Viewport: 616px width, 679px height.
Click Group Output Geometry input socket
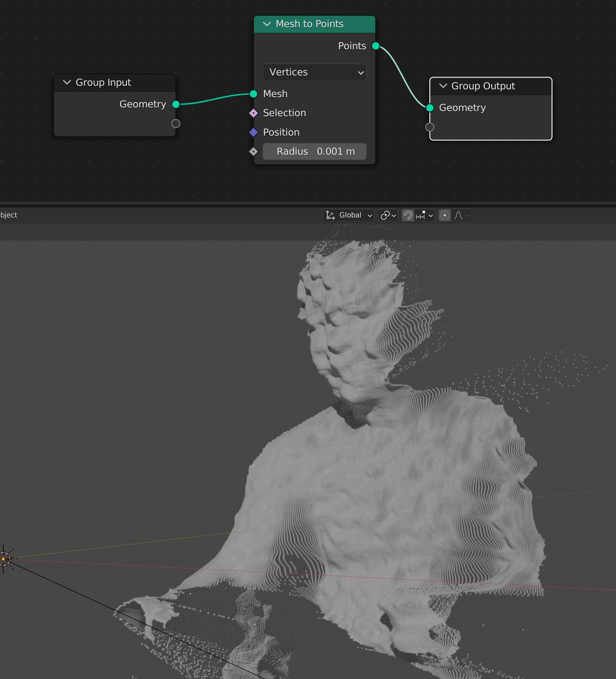pyautogui.click(x=430, y=108)
